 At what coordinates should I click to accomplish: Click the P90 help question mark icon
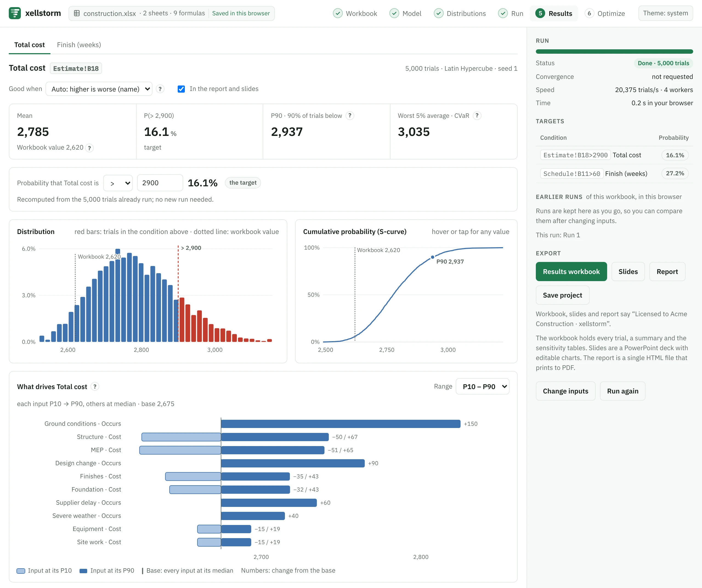(x=350, y=116)
